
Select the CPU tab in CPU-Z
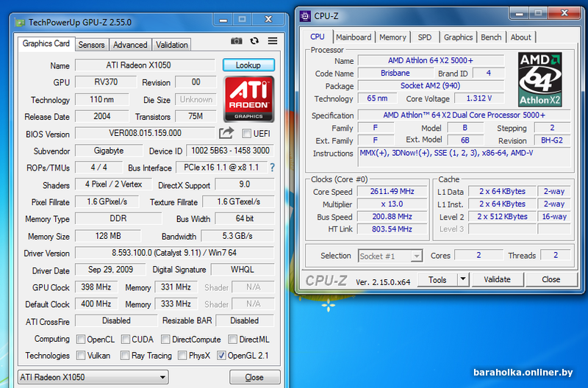pyautogui.click(x=318, y=36)
